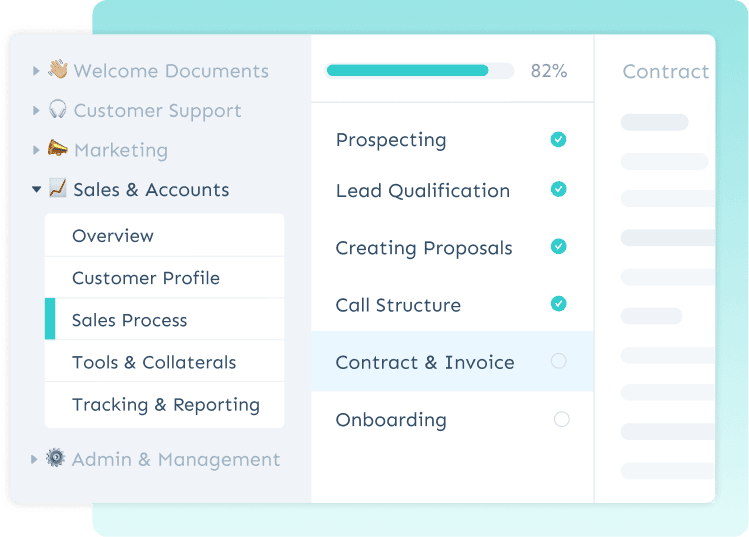749x537 pixels.
Task: Mark Contract & Invoice as complete
Action: click(558, 361)
